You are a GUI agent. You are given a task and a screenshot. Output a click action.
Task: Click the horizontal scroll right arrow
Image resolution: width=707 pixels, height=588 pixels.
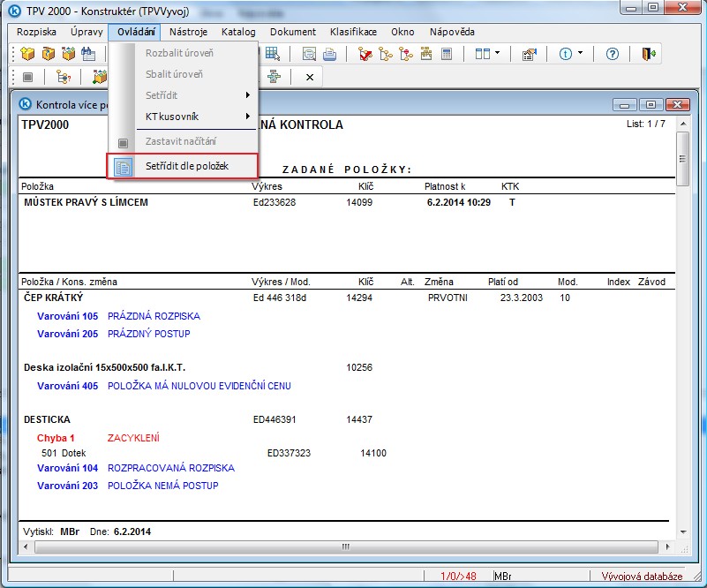[668, 547]
